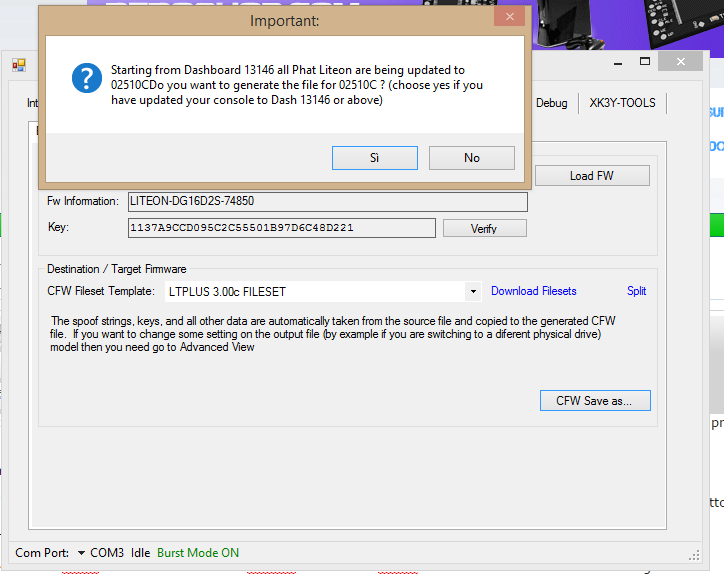Click the COM3 status text
This screenshot has width=724, height=577.
tap(107, 553)
